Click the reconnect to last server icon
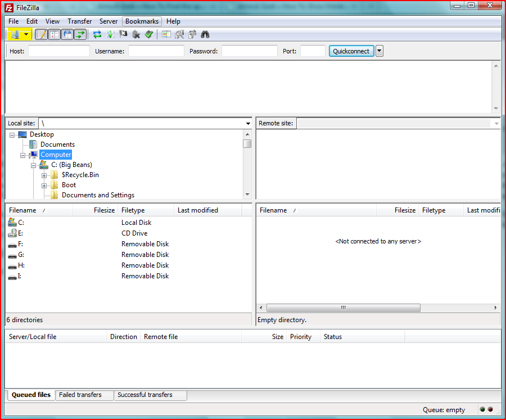The height and width of the screenshot is (420, 506). (149, 34)
